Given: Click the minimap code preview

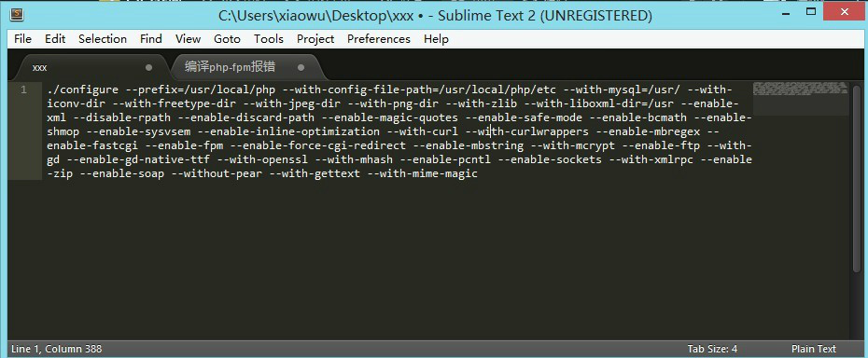Looking at the screenshot, I should [x=800, y=89].
